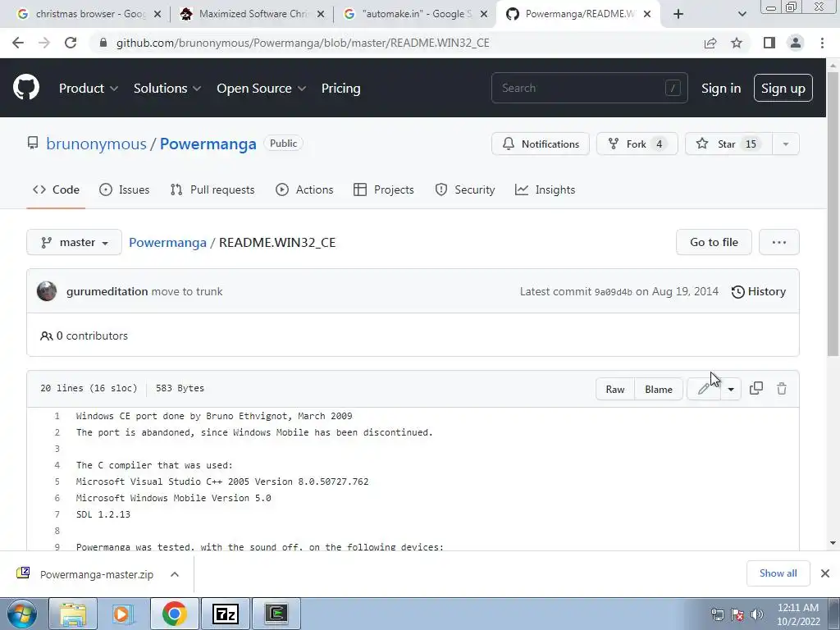
Task: Click the share page icon in address bar
Action: (710, 43)
